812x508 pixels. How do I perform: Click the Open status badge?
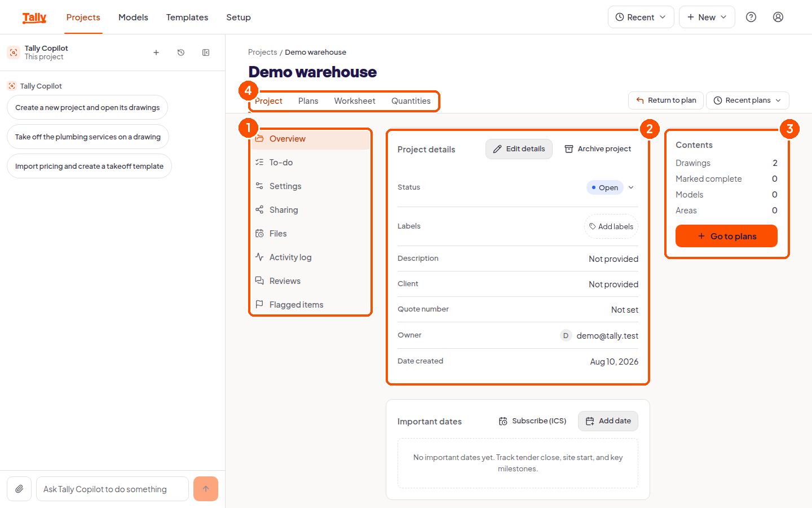(604, 187)
